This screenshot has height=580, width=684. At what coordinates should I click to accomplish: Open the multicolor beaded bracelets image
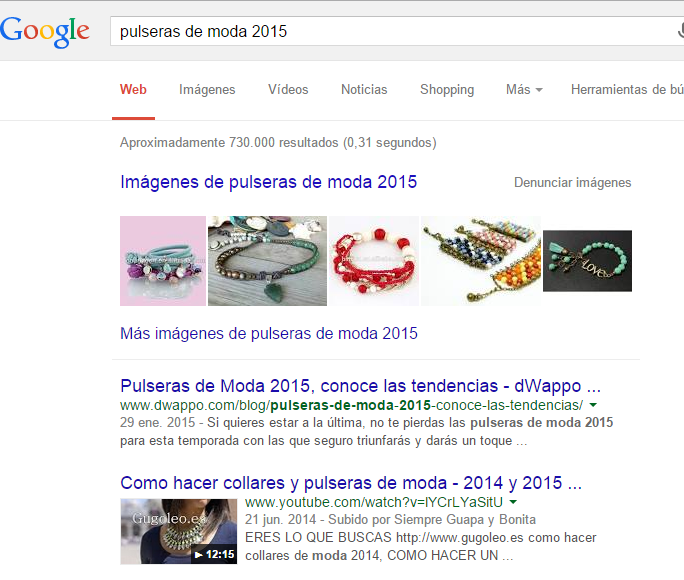point(481,261)
